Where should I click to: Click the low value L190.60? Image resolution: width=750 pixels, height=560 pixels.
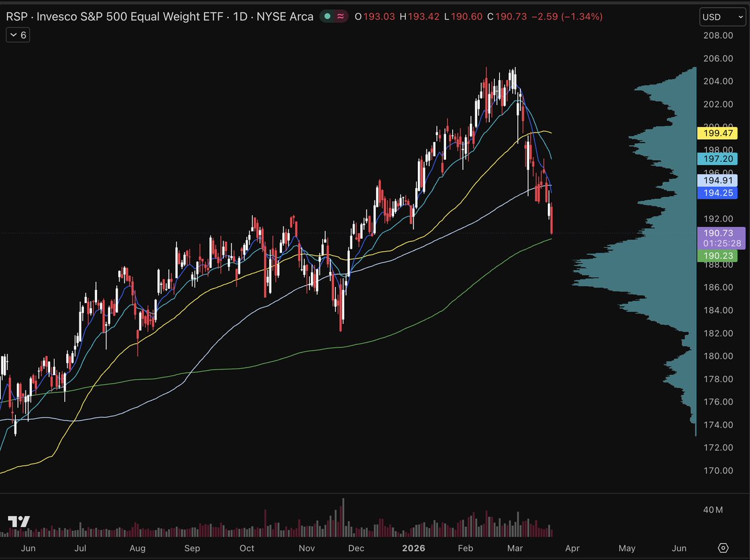(463, 17)
